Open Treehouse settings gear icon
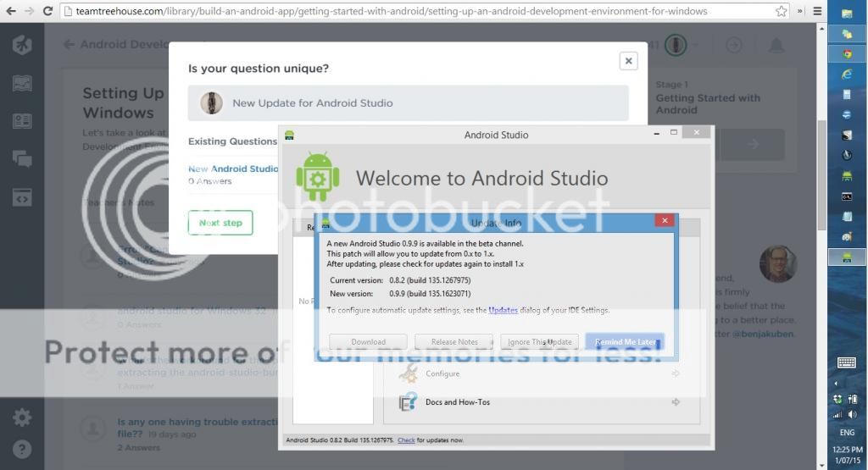 (21, 417)
